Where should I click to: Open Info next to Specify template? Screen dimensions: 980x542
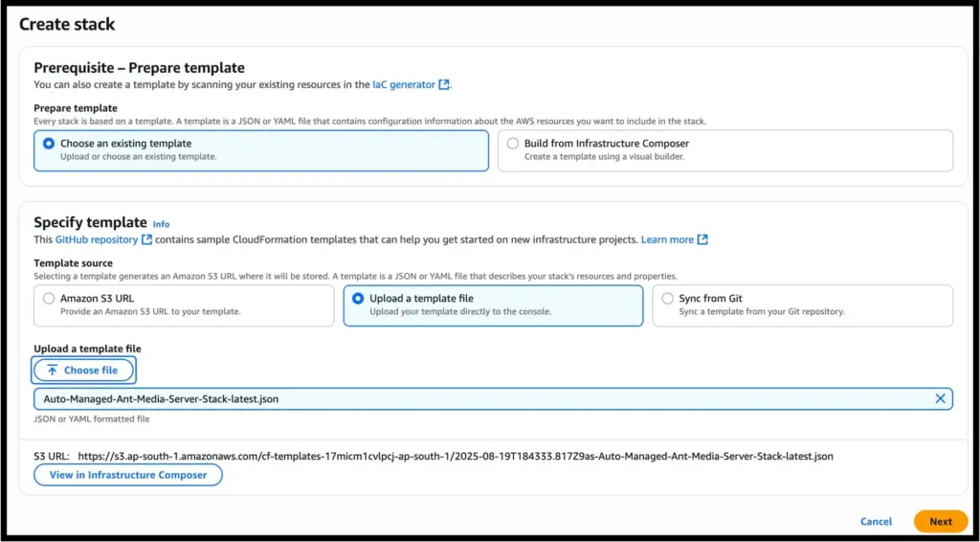[x=161, y=224]
